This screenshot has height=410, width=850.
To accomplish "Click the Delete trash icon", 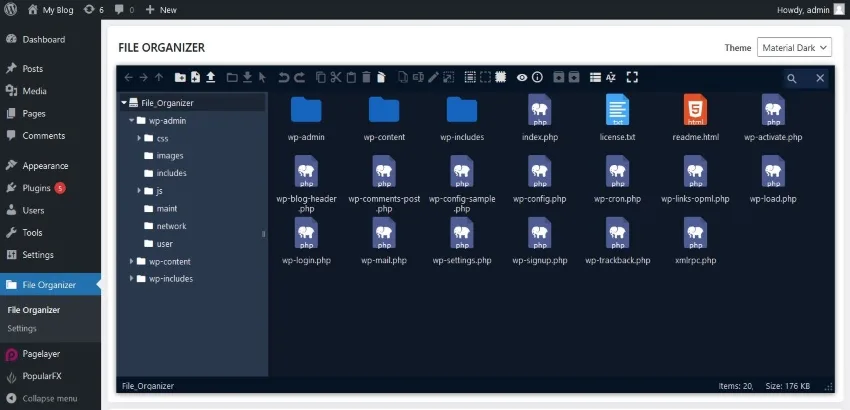I will tap(366, 78).
